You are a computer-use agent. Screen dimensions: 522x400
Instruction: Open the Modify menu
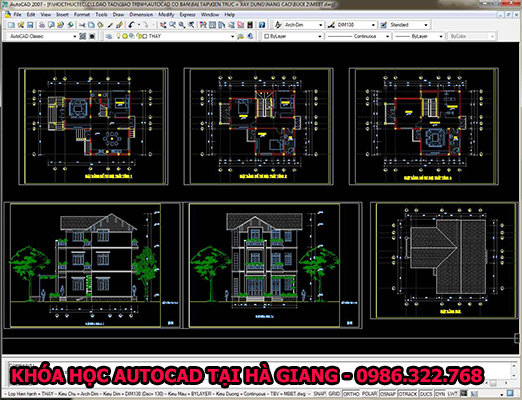[166, 15]
